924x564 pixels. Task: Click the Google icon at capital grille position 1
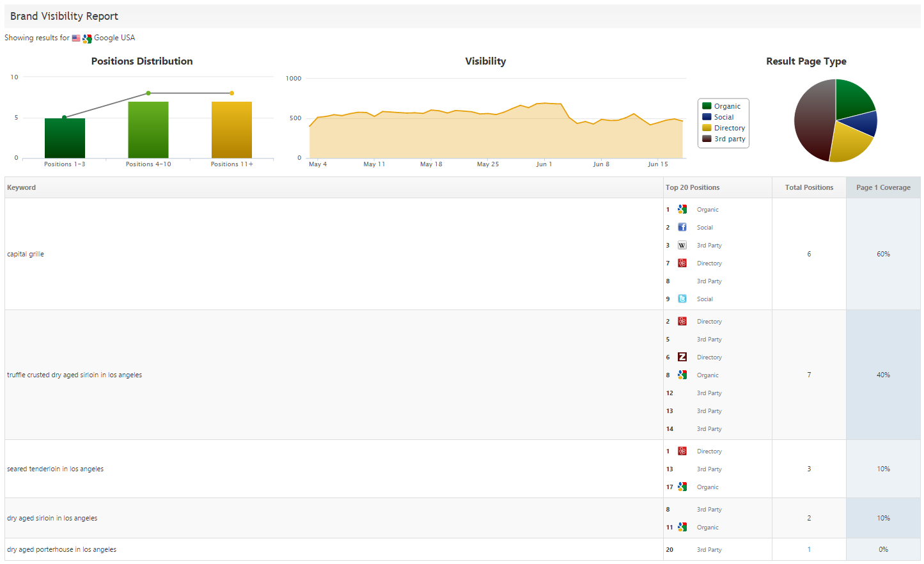[682, 209]
